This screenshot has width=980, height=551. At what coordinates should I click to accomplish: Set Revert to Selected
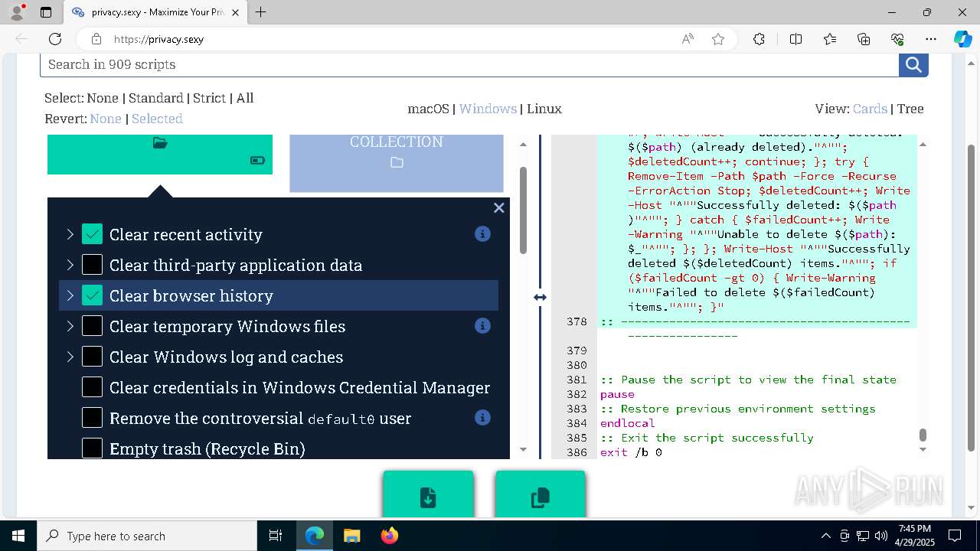click(157, 119)
